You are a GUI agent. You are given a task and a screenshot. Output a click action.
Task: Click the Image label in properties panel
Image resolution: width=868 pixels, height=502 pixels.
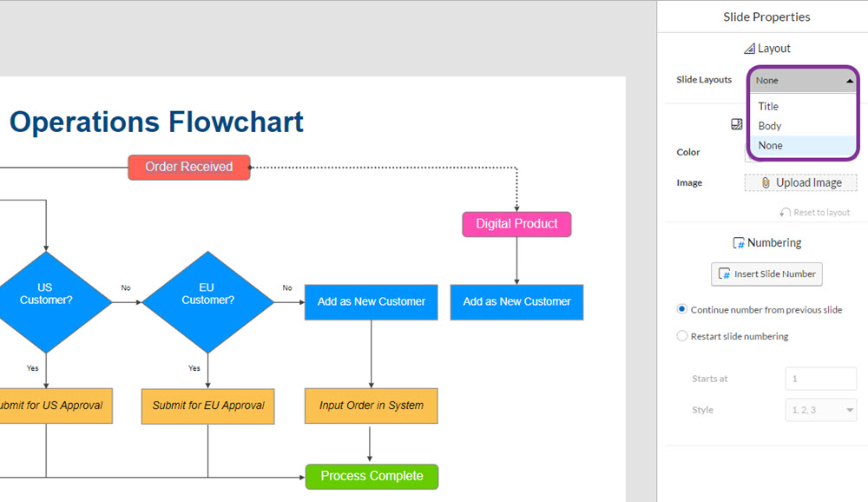click(689, 183)
